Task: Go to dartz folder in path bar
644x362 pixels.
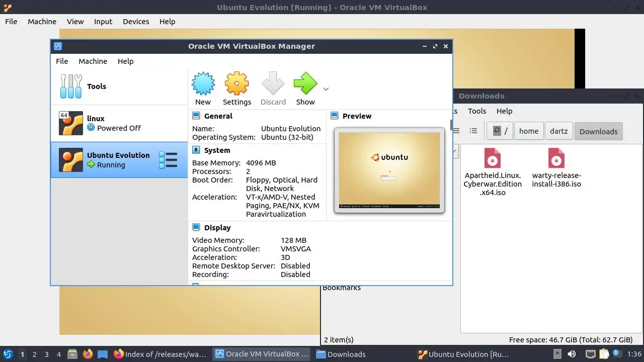Action: click(x=558, y=131)
